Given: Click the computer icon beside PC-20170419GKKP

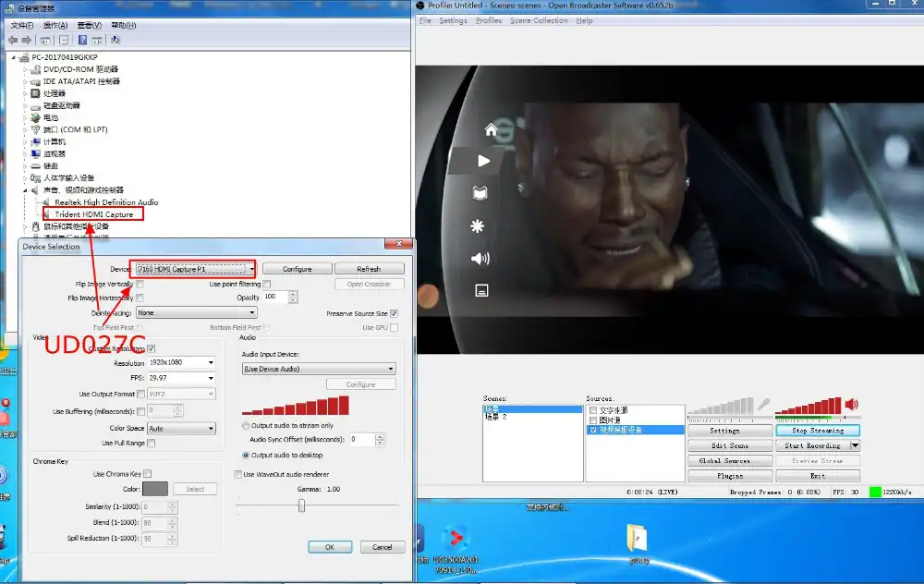Looking at the screenshot, I should [24, 57].
